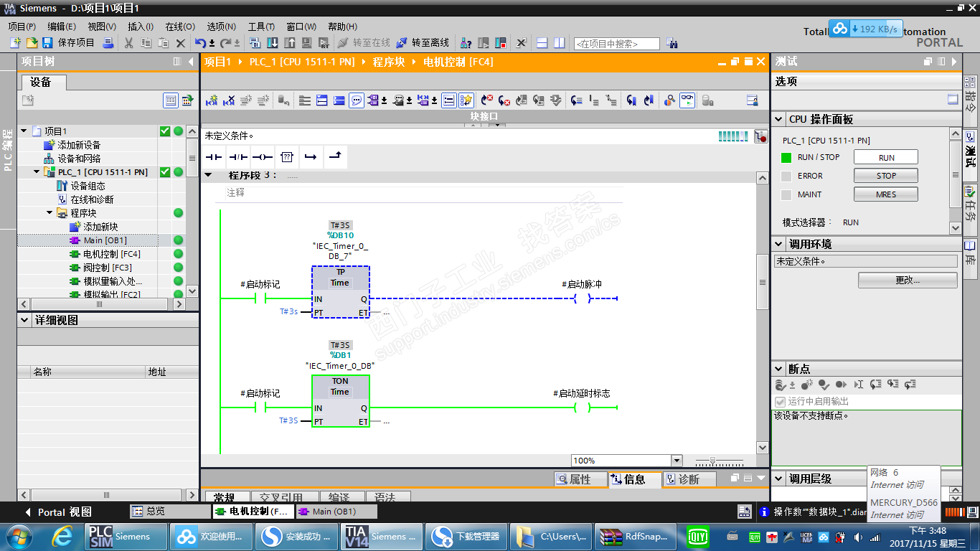
Task: Click the add breakpoint icon in the 断点 toolbar
Action: point(806,385)
